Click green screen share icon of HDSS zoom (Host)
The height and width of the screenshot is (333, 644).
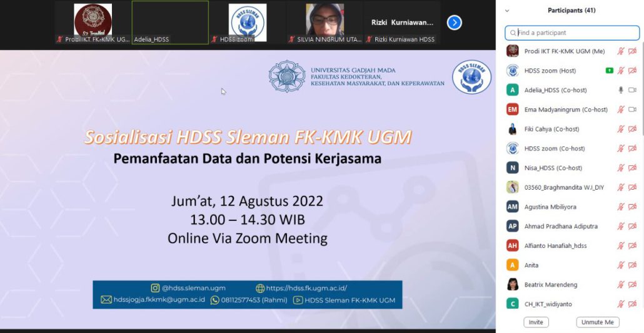coord(610,71)
